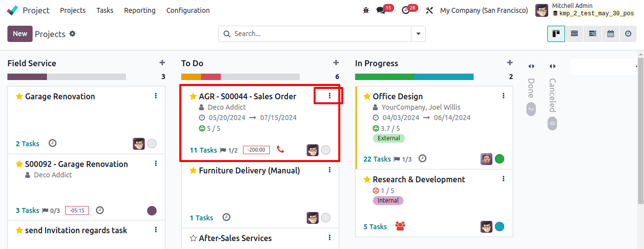Click the wrench and screwdriver tools icon

[429, 10]
